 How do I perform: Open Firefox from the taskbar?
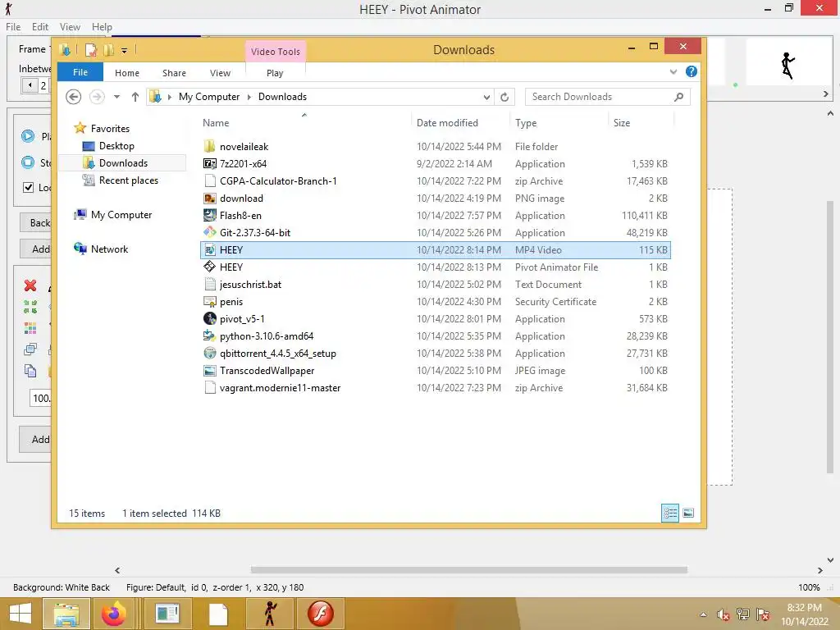point(114,614)
